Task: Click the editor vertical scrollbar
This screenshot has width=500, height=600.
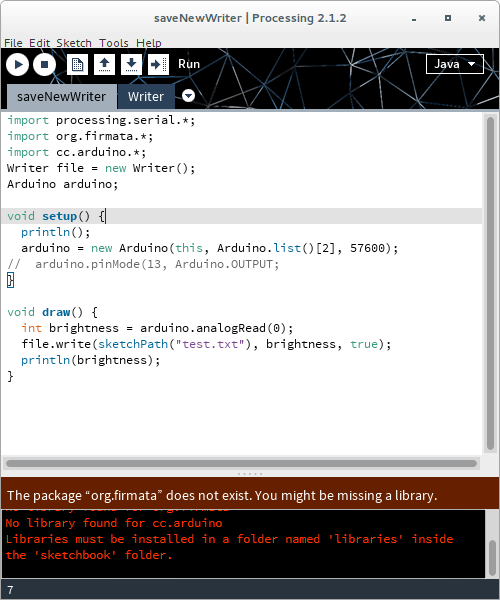Action: (490, 283)
